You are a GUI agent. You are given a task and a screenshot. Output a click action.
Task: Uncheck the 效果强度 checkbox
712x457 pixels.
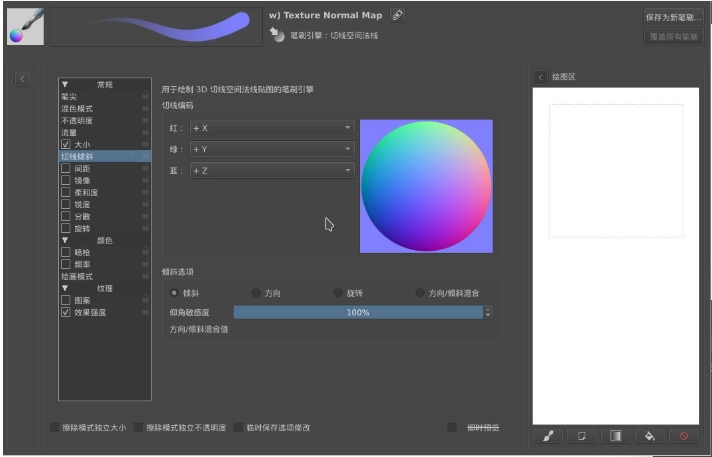tap(66, 312)
